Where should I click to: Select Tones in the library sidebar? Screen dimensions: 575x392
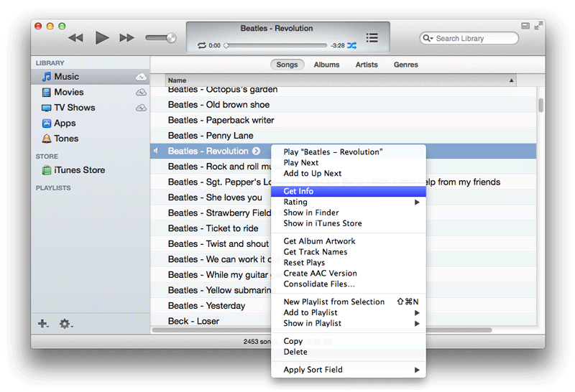click(x=65, y=139)
